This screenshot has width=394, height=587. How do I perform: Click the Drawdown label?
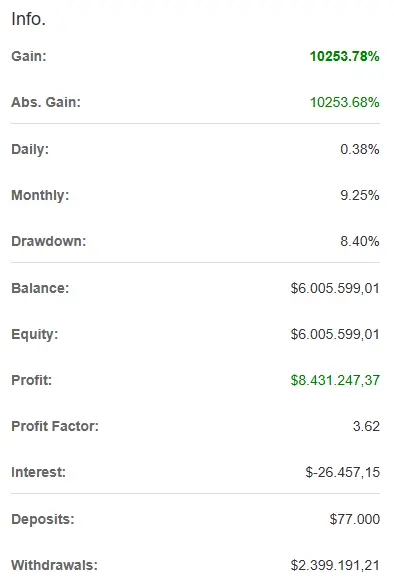[49, 241]
